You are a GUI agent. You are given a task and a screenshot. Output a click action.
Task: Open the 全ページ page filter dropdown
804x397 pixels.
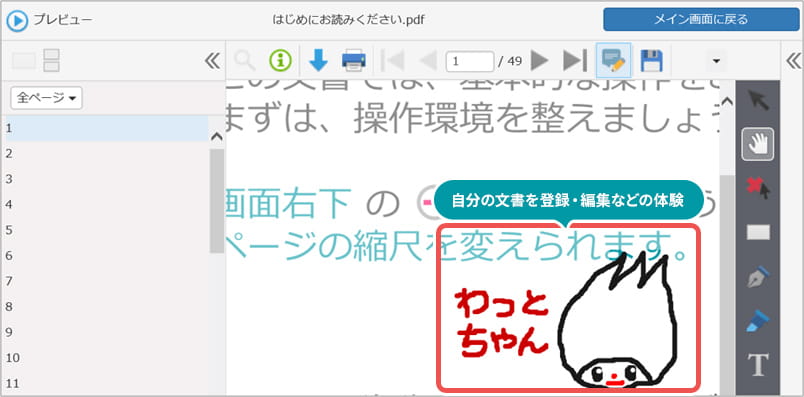click(46, 97)
